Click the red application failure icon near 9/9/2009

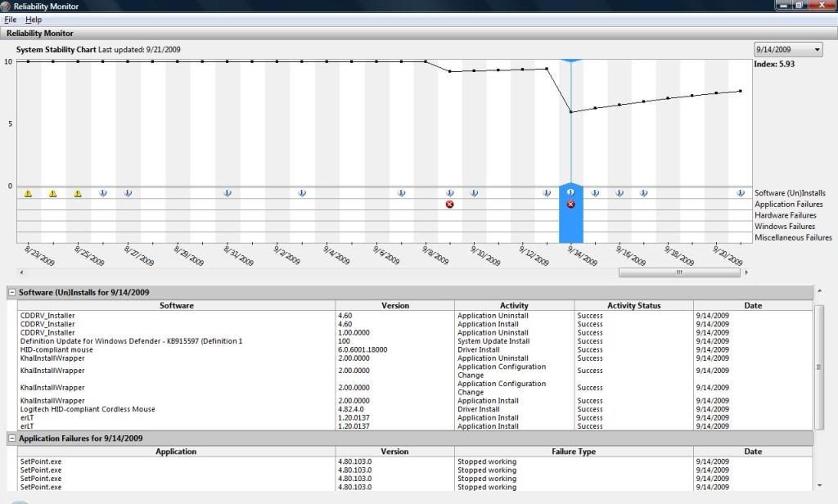tap(449, 205)
